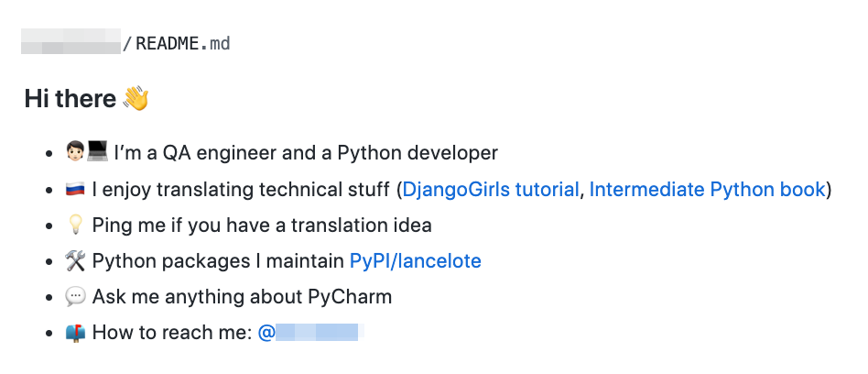
Task: Click the waving hand emoji
Action: (x=136, y=99)
